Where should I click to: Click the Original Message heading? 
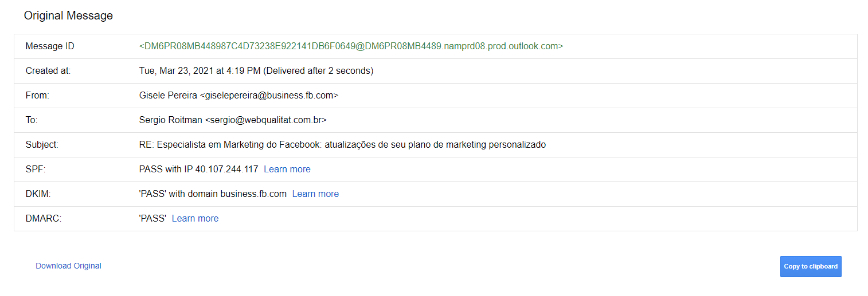click(68, 16)
